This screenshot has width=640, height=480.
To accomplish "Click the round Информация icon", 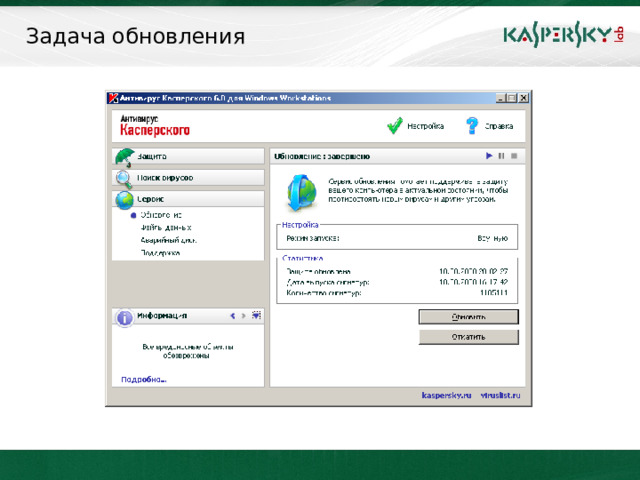I will point(124,317).
